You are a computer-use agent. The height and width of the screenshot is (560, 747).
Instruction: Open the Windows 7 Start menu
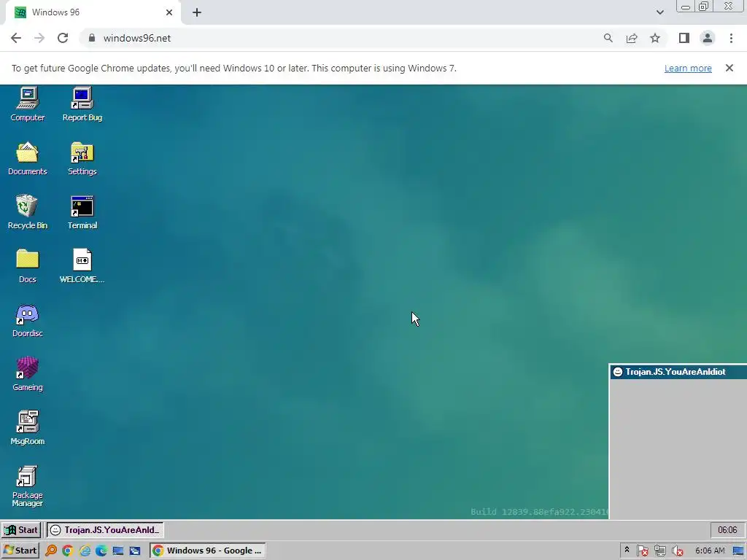click(20, 551)
